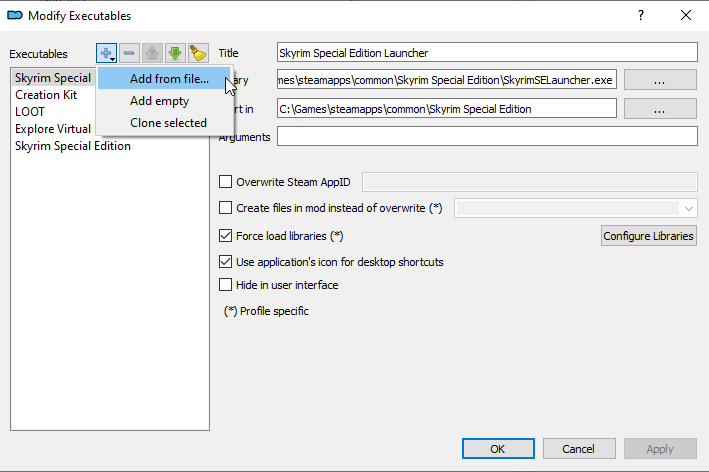Choose Clone selected menu option

point(168,123)
